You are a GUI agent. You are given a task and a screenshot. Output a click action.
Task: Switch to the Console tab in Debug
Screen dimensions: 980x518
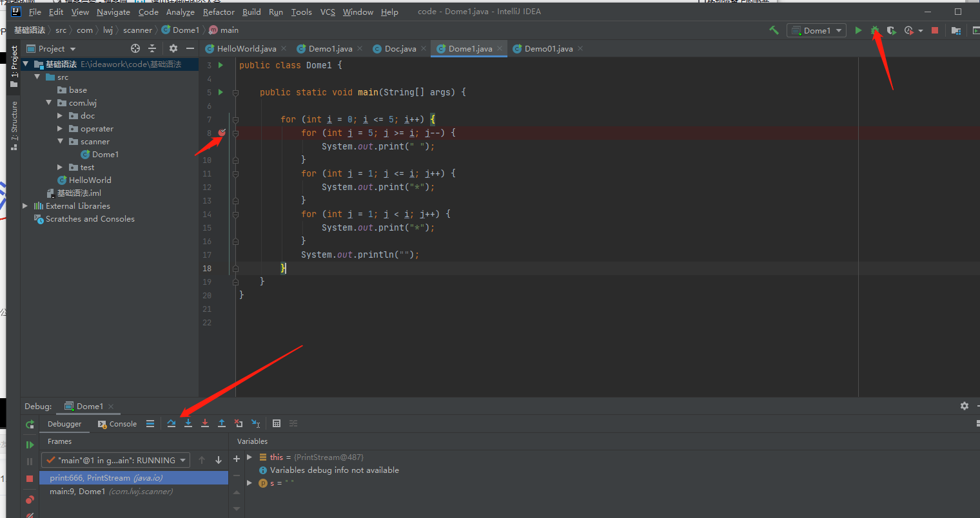(117, 424)
